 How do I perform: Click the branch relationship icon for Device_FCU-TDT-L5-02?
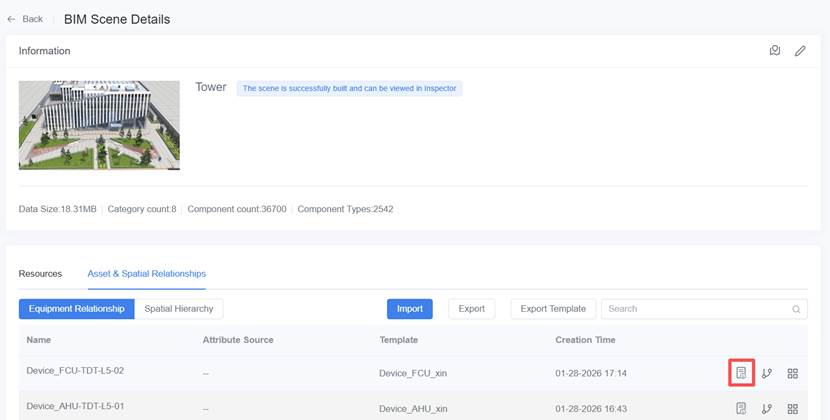[767, 373]
